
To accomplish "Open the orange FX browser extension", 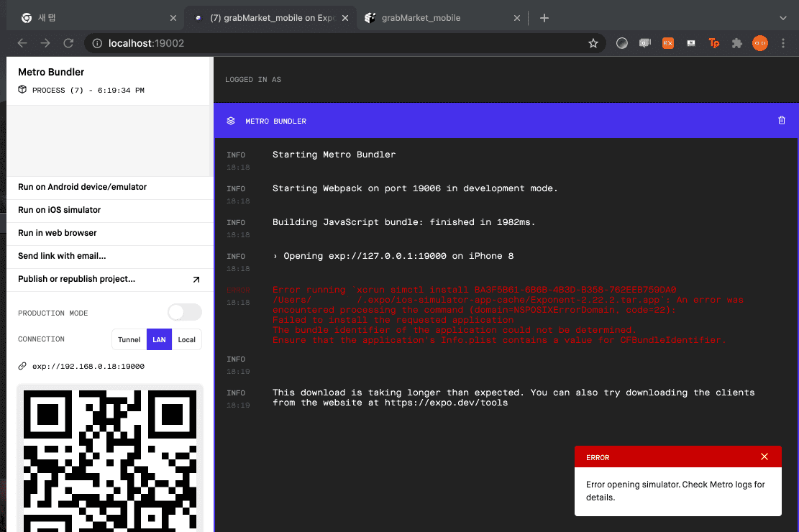I will [668, 43].
